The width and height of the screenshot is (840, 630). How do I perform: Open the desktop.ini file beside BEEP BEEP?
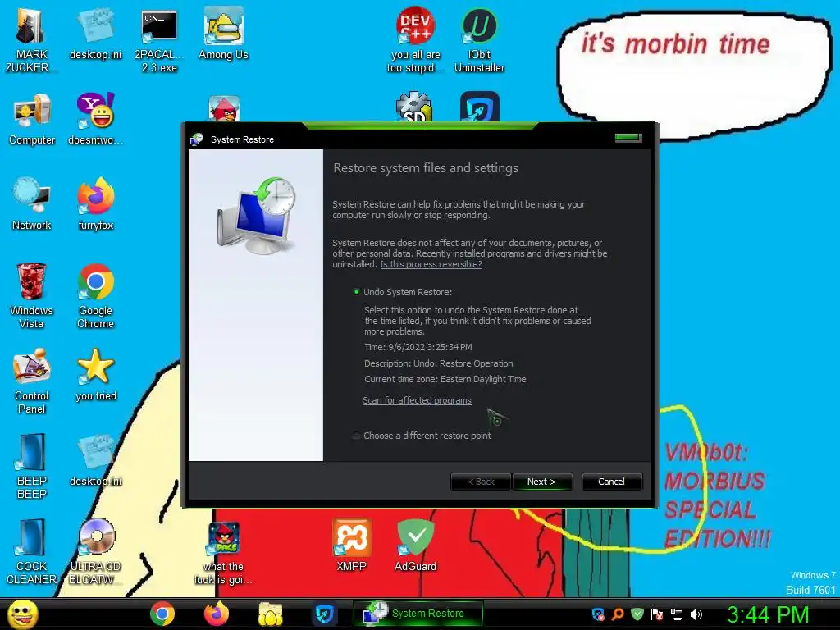pos(95,461)
